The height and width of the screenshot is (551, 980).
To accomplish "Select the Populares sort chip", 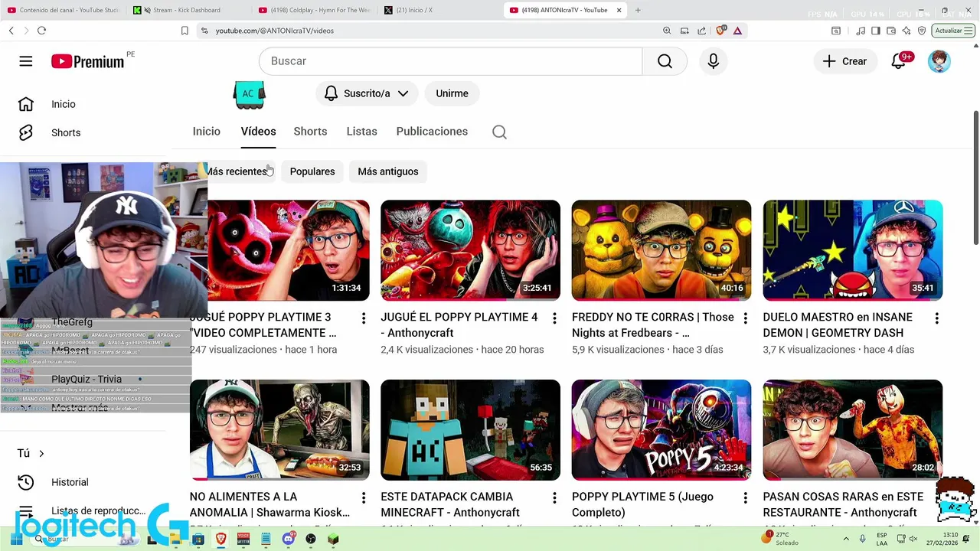I will (x=312, y=171).
